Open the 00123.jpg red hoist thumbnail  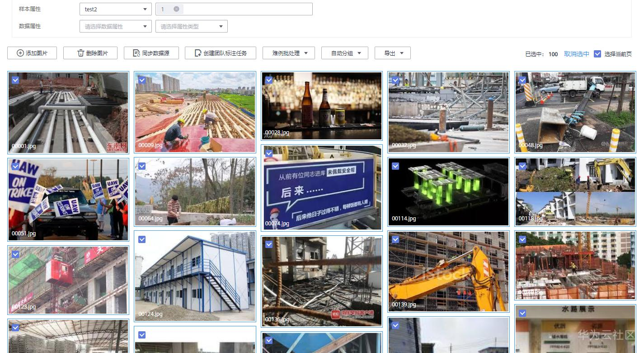click(x=68, y=280)
